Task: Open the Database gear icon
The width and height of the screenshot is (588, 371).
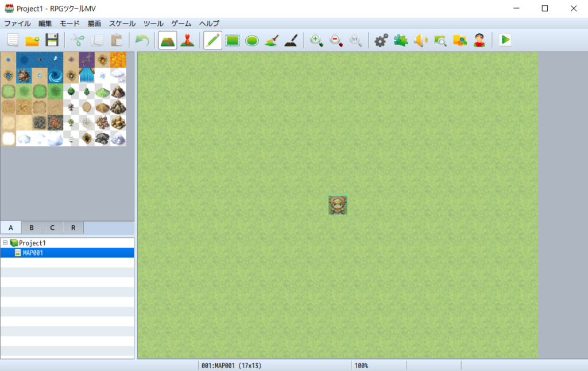Action: [381, 40]
